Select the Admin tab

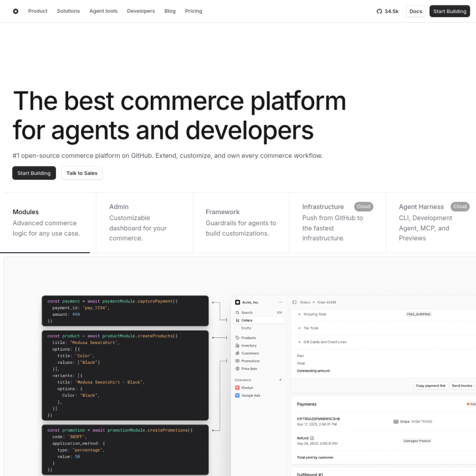click(x=144, y=223)
